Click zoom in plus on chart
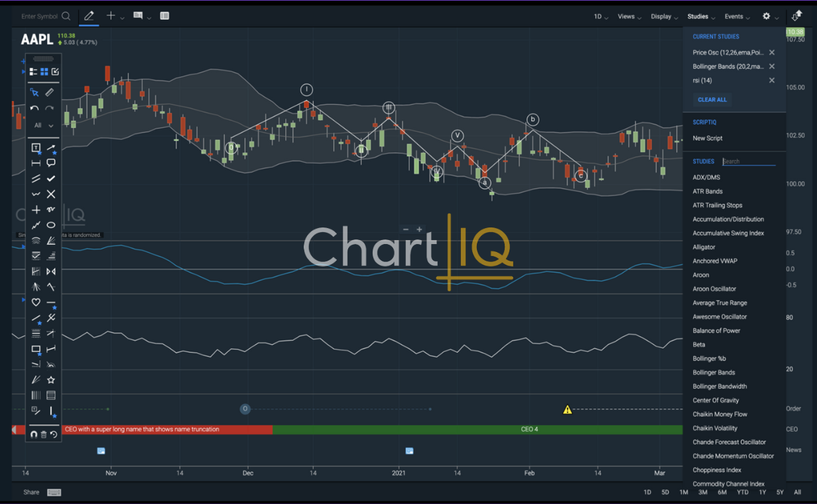This screenshot has width=817, height=504. pos(419,229)
